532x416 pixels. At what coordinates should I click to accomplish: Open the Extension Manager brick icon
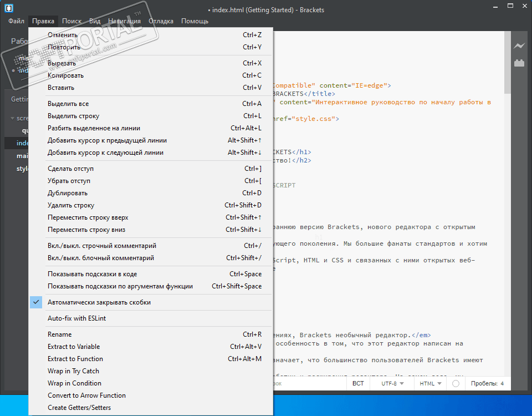(x=519, y=63)
